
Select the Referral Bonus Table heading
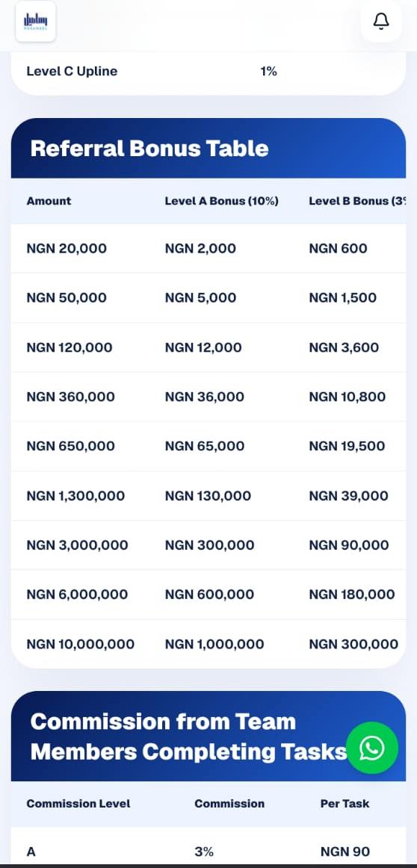pyautogui.click(x=149, y=149)
